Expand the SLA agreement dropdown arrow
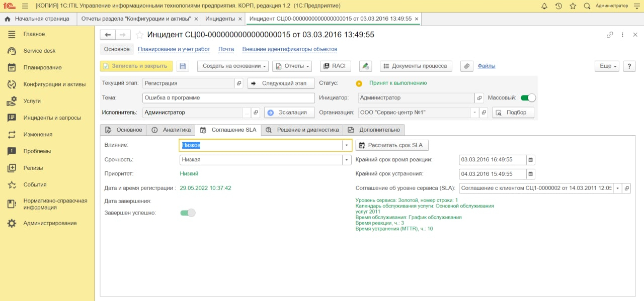Image resolution: width=644 pixels, height=301 pixels. tap(618, 188)
